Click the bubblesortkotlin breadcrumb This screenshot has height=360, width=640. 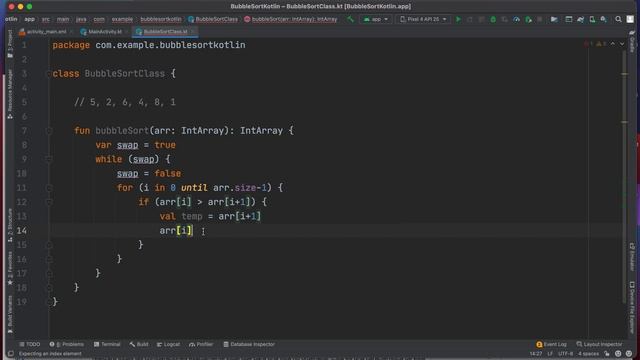161,19
